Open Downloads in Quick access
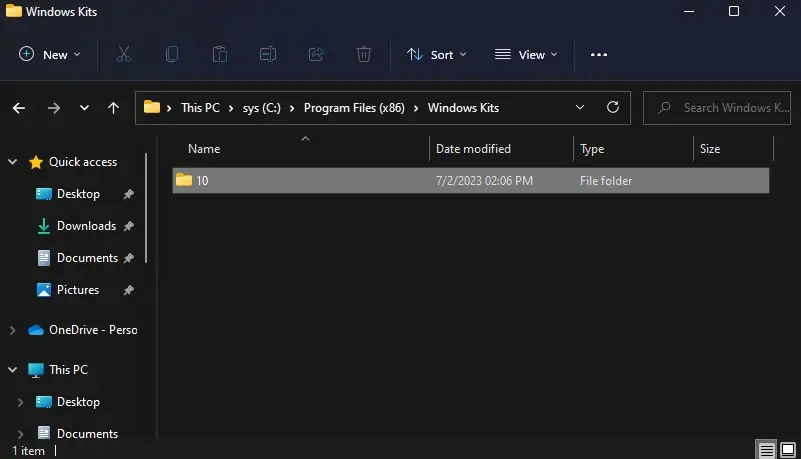The width and height of the screenshot is (801, 459). coord(86,226)
